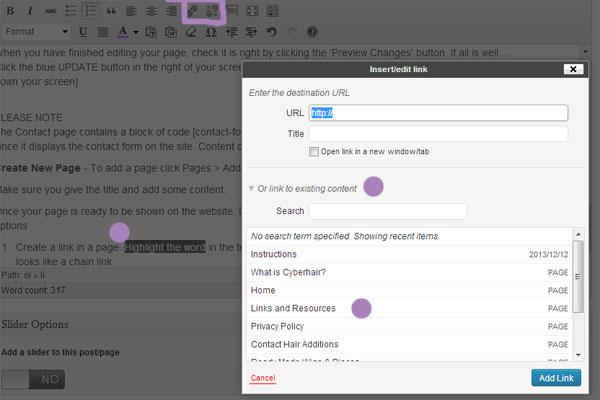Click the highlighted 'Highlight the word' text
The image size is (600, 400).
[x=165, y=247]
